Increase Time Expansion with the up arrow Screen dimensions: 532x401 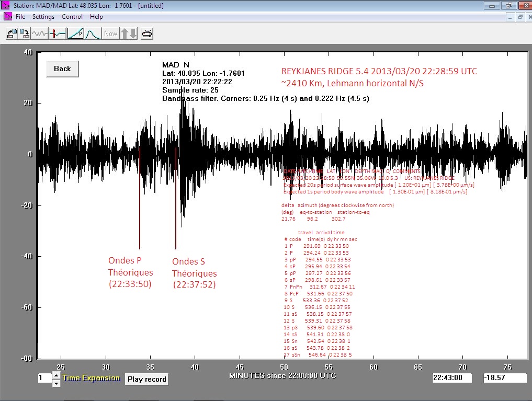point(56,374)
